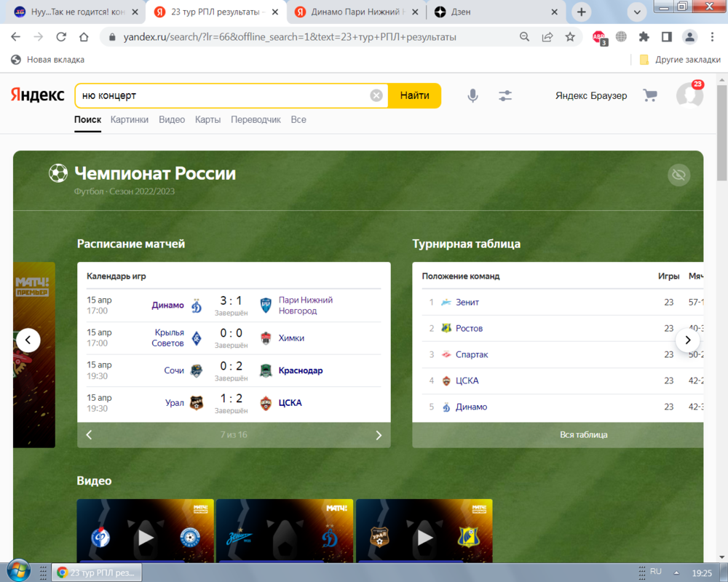Screen dimensions: 728x582
Task: Clear the Yandex search field
Action: tap(376, 95)
